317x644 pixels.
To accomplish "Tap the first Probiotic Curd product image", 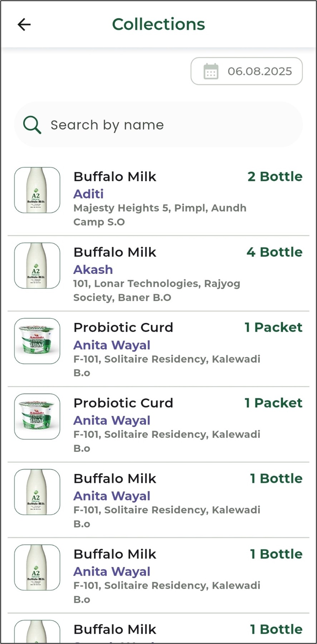I will (x=37, y=341).
